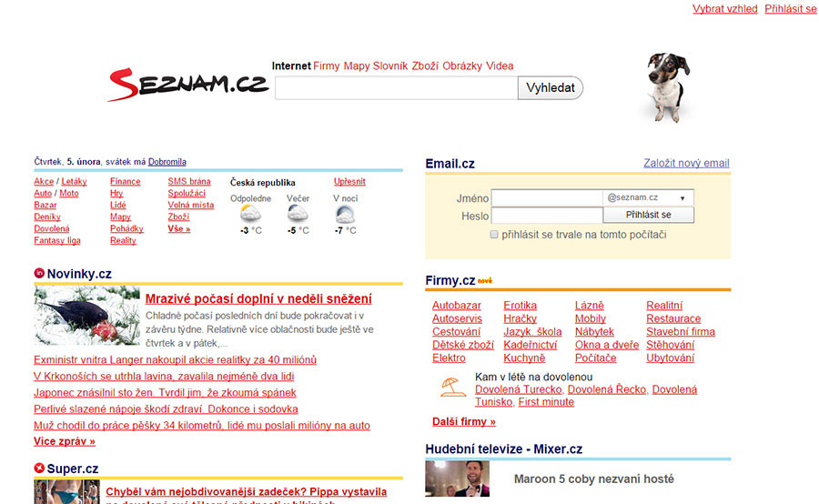The image size is (819, 504).
Task: Click the main search input field
Action: [396, 88]
